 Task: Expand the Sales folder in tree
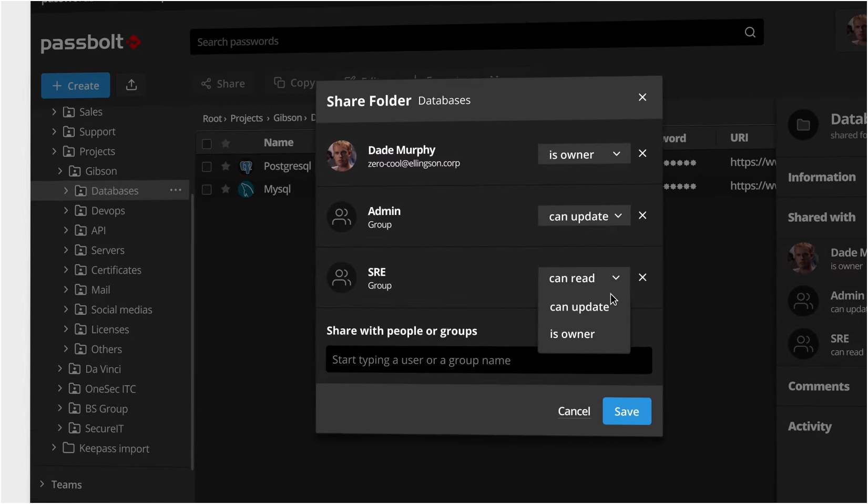coord(54,112)
